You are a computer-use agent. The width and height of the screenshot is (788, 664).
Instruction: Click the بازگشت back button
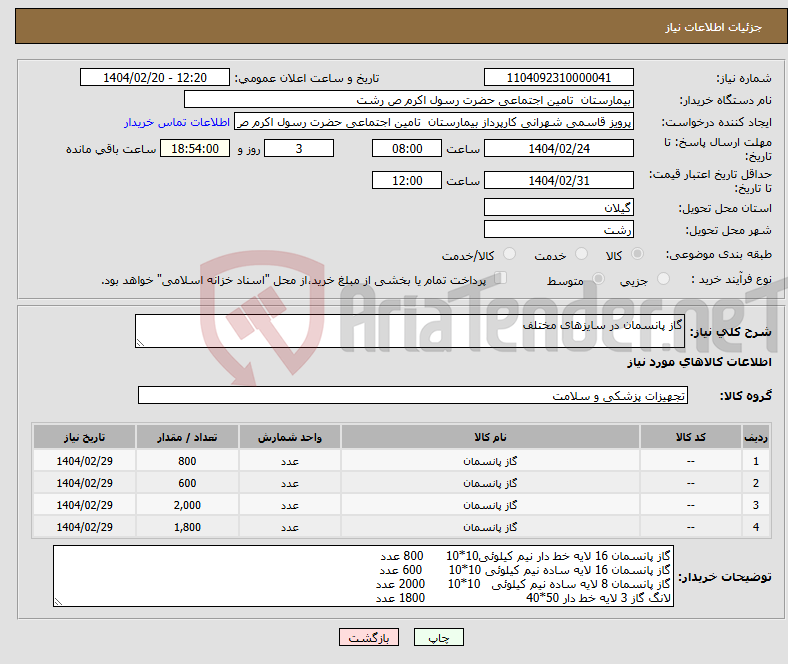[369, 637]
